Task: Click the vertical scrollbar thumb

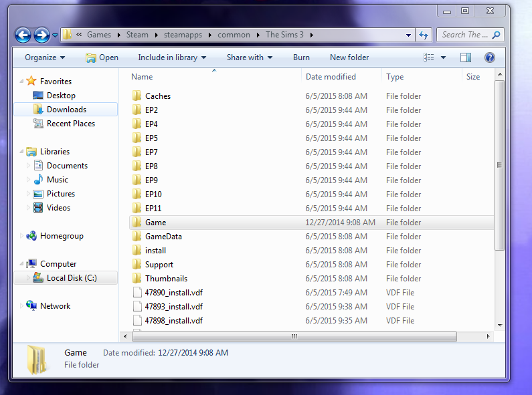Action: pyautogui.click(x=499, y=165)
